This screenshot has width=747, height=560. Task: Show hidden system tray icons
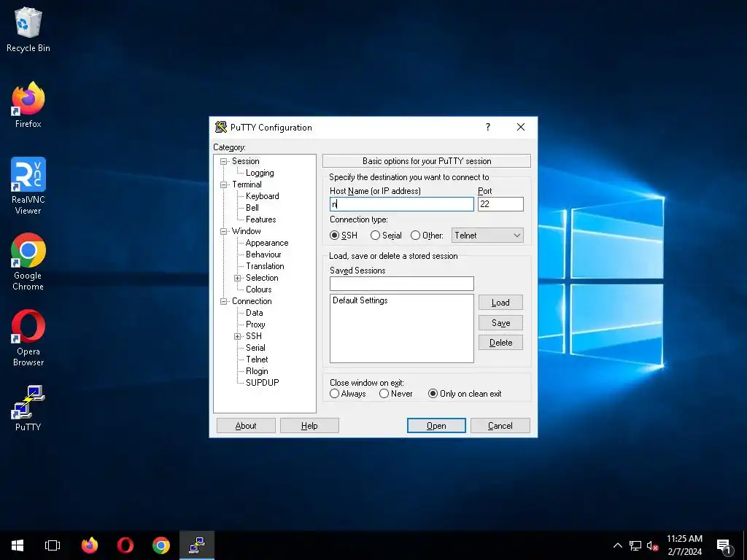(617, 545)
